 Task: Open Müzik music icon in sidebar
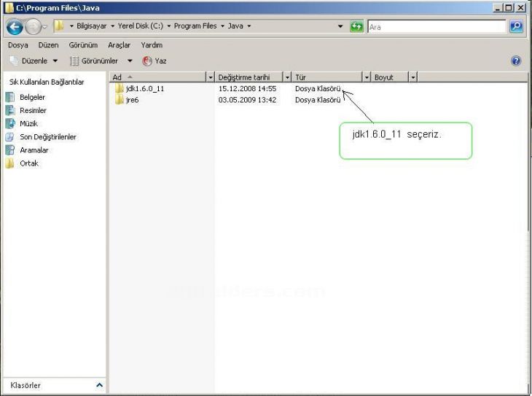pos(10,124)
